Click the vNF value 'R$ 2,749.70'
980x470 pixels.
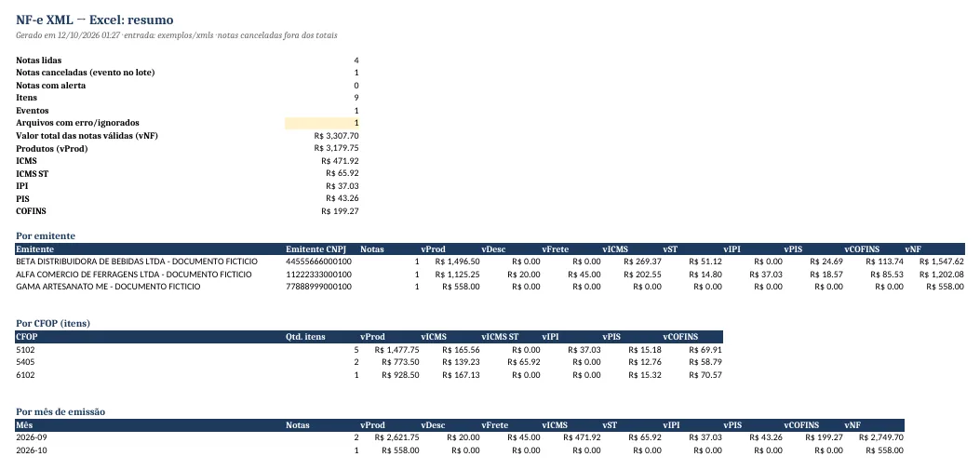click(x=881, y=438)
